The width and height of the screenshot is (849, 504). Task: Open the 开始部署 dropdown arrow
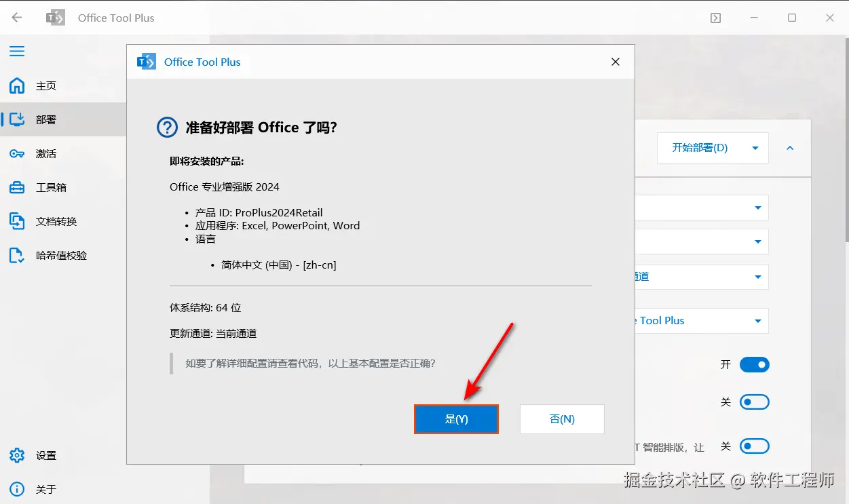(x=755, y=148)
